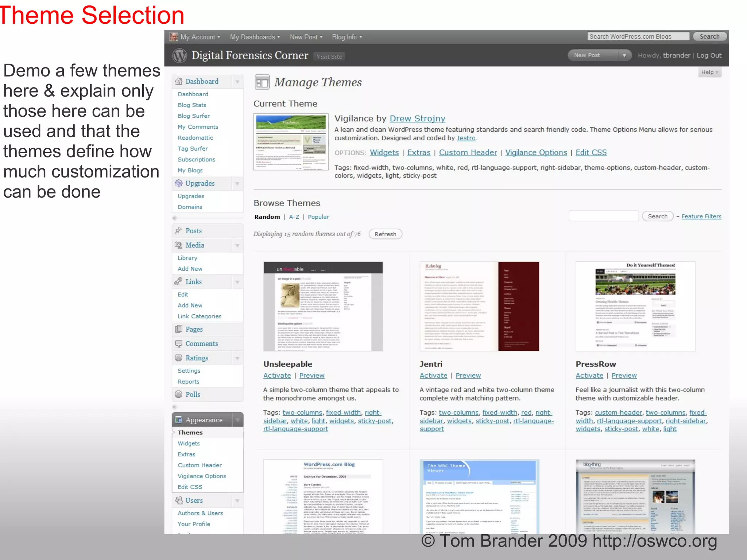The image size is (747, 560).
Task: Open the New Post dropdown arrow
Action: click(x=624, y=55)
